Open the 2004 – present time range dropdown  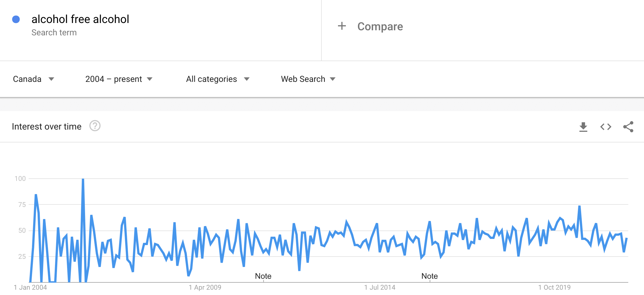(119, 79)
